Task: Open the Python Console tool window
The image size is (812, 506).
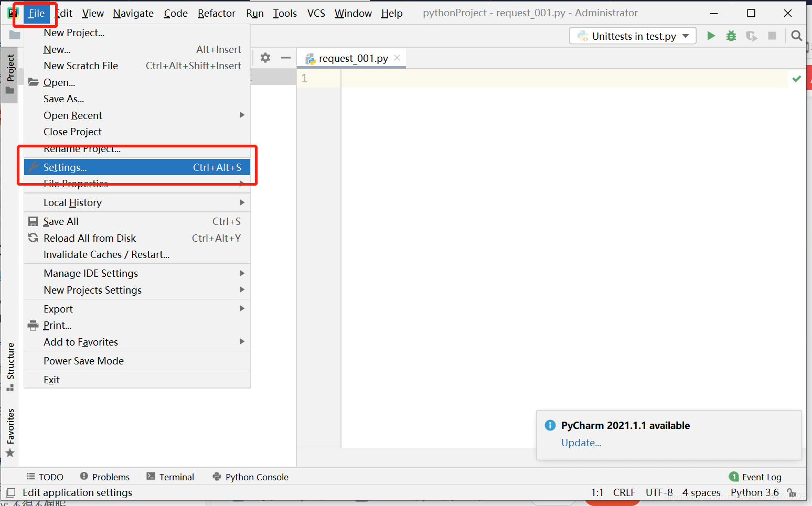Action: point(251,477)
